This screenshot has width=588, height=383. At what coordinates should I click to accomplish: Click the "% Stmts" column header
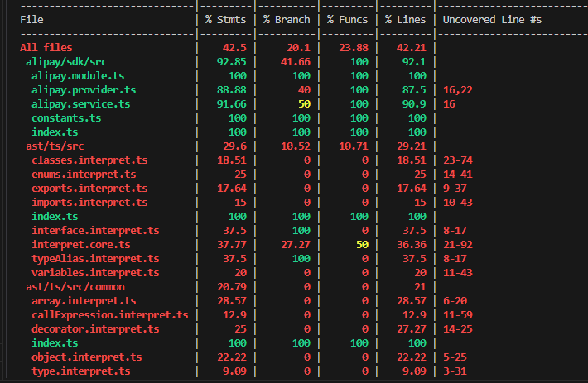pos(224,18)
